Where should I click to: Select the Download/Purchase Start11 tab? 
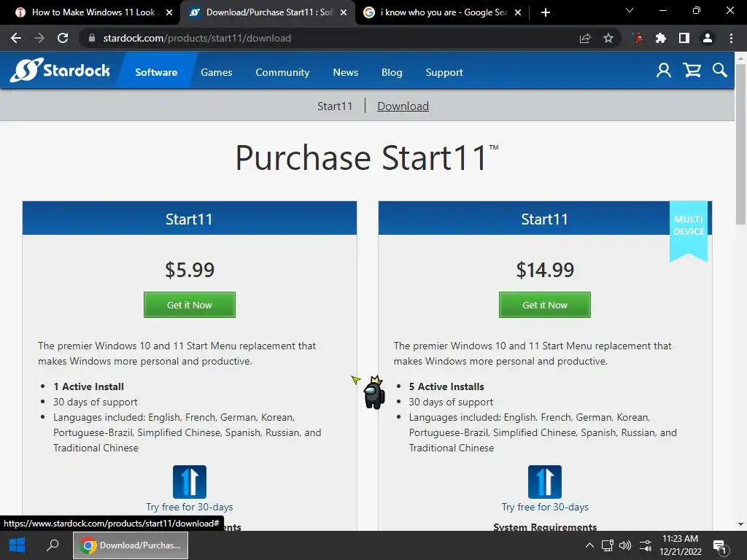[267, 12]
